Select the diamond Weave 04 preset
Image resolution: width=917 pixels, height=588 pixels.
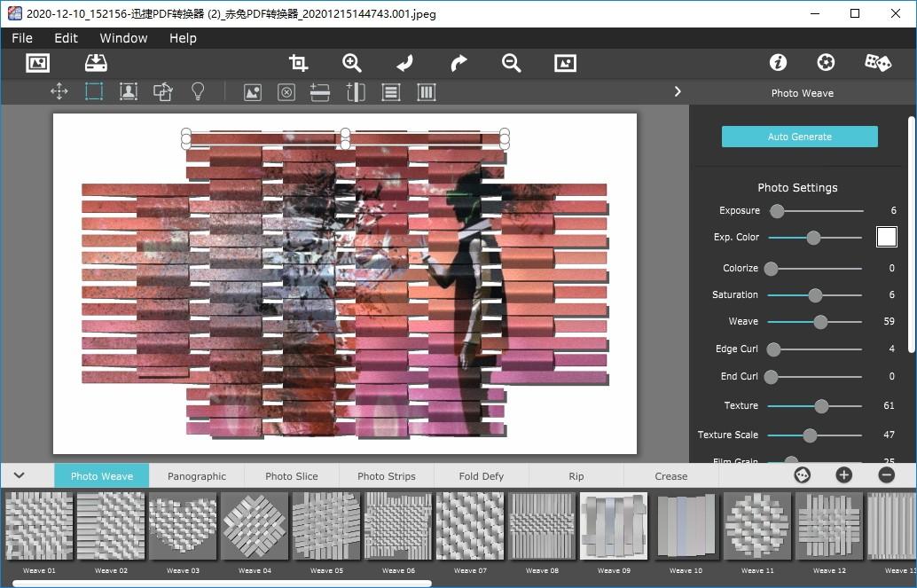[x=255, y=526]
